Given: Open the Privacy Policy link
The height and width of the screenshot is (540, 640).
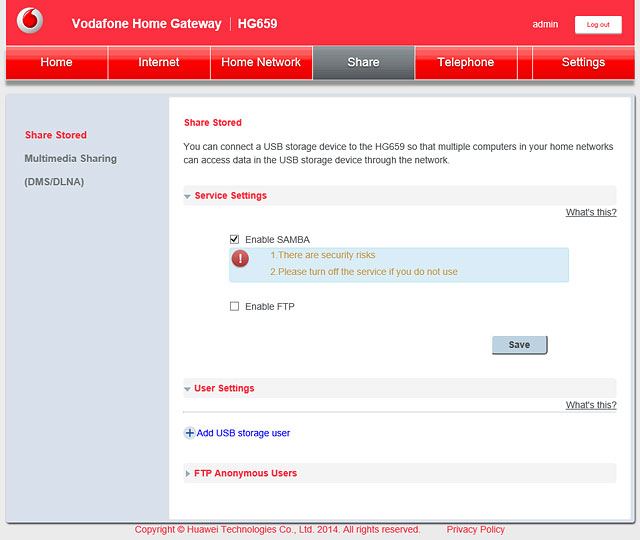Looking at the screenshot, I should tap(476, 529).
